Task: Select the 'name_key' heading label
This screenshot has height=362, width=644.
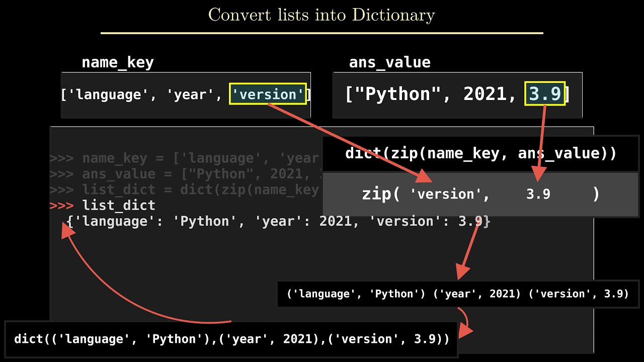Action: tap(118, 62)
